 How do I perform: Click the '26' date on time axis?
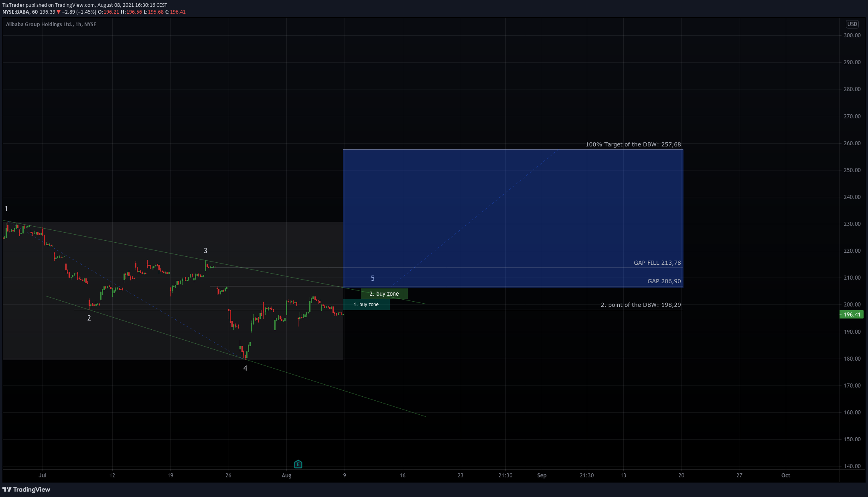[x=228, y=475]
